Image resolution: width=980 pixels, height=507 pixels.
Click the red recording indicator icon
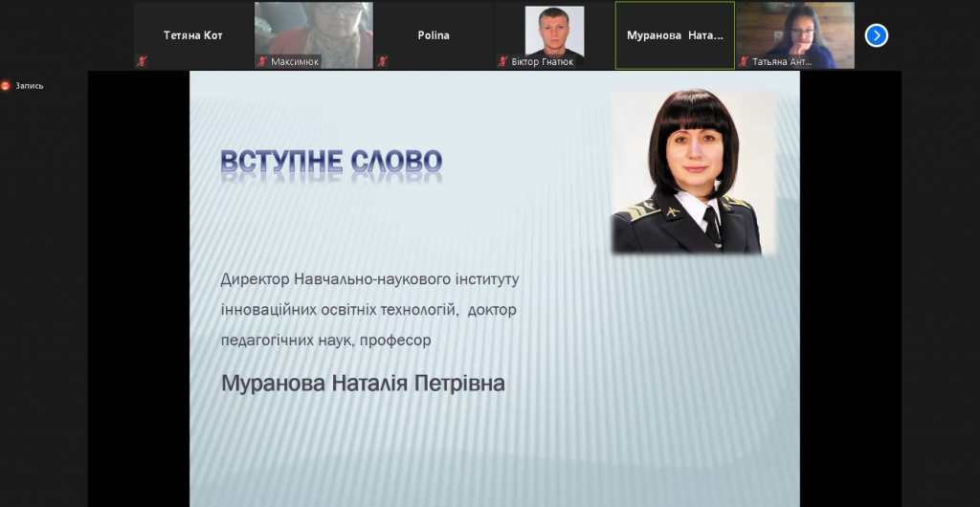[x=6, y=85]
